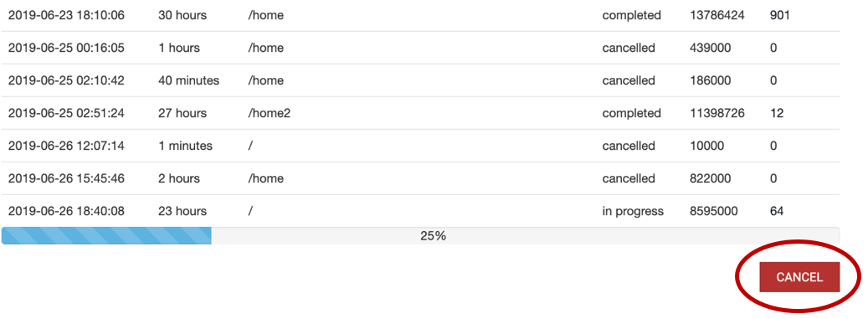Click the 901 hits value
Viewport: 868px width, 319px height.
pyautogui.click(x=779, y=16)
